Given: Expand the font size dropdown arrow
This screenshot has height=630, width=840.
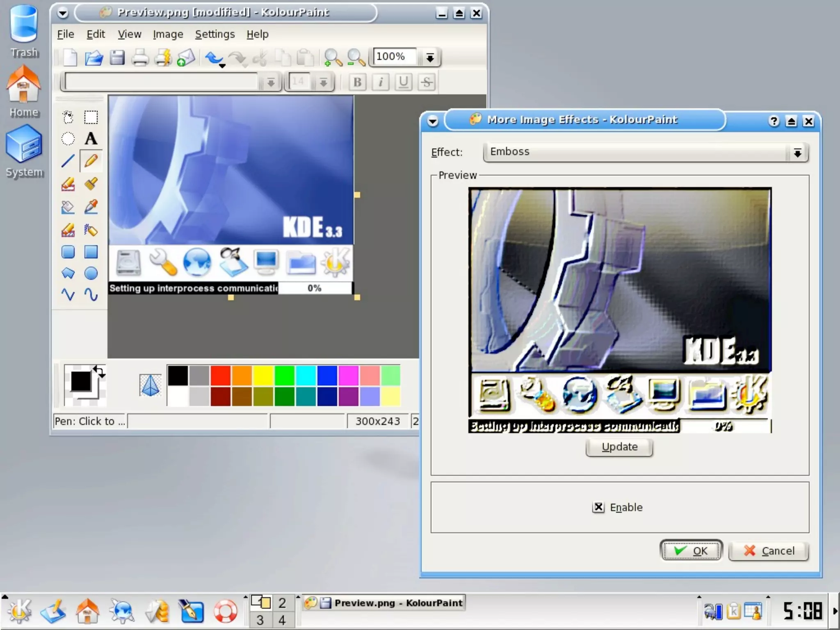Looking at the screenshot, I should click(x=324, y=82).
